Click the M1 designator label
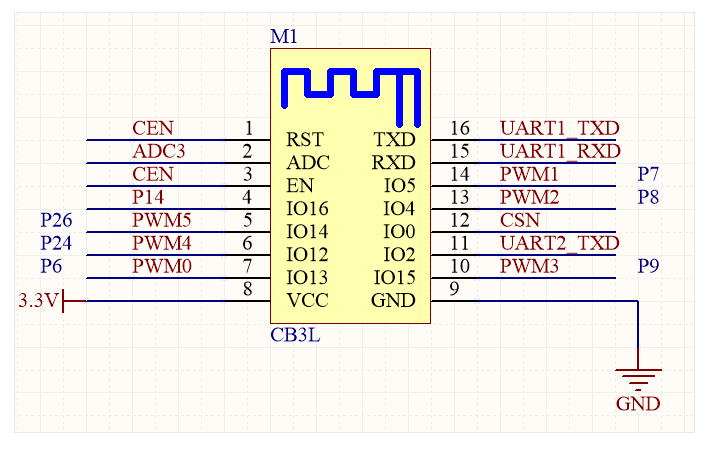The width and height of the screenshot is (724, 449). [284, 36]
